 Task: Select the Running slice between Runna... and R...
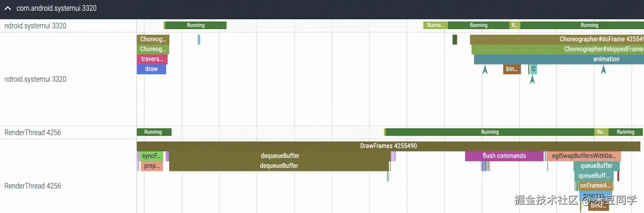[x=479, y=25]
